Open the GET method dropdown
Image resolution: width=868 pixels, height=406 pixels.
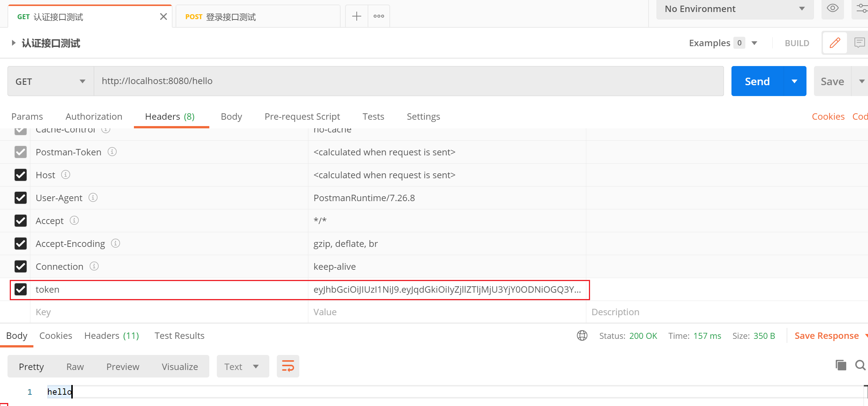[x=51, y=81]
